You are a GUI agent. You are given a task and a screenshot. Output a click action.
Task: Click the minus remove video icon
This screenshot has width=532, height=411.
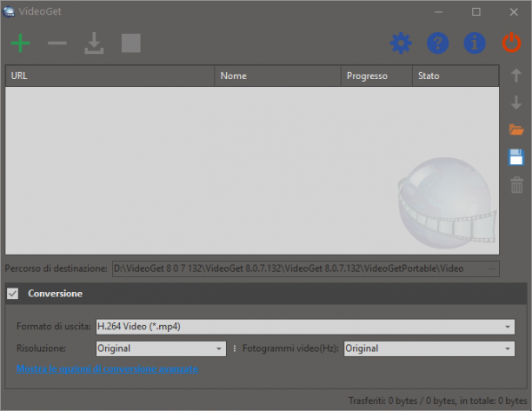[57, 43]
